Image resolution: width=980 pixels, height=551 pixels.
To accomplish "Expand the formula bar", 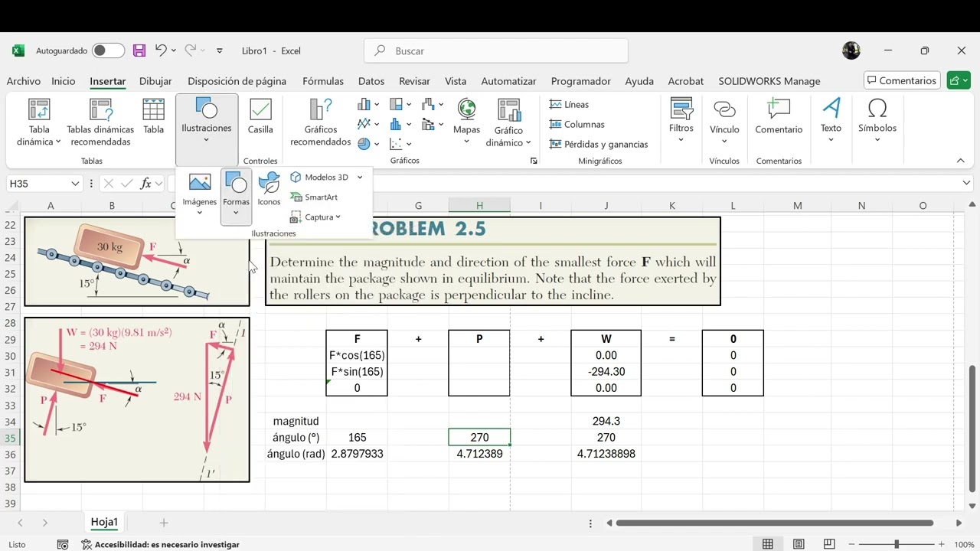I will 966,183.
